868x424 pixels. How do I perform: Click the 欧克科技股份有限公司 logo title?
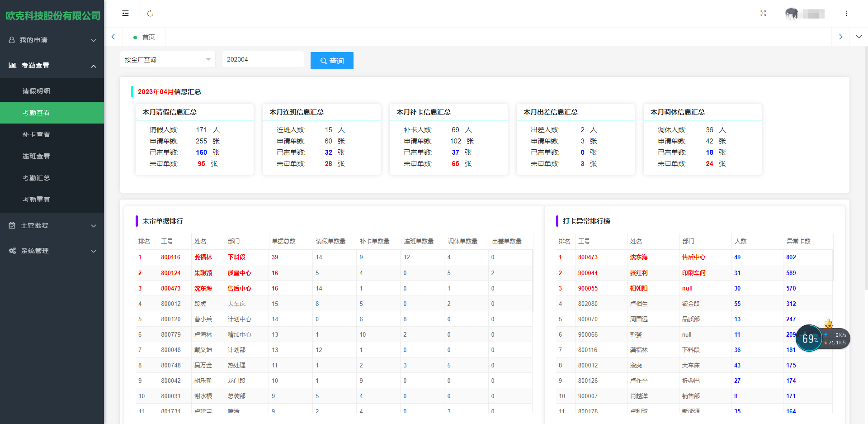53,16
